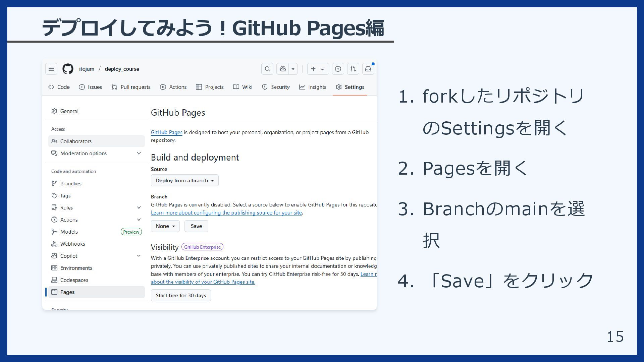Open the GitHub Pages documentation link

(x=167, y=132)
